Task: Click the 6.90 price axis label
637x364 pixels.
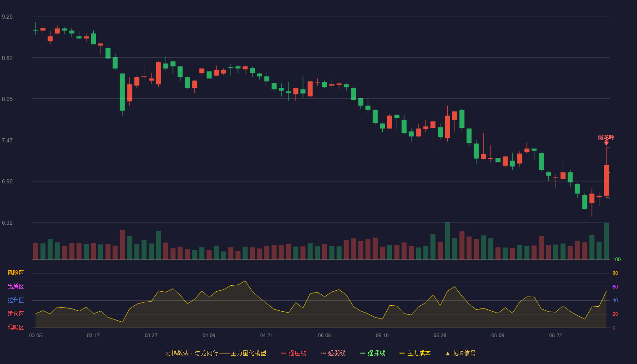Action: 7,182
